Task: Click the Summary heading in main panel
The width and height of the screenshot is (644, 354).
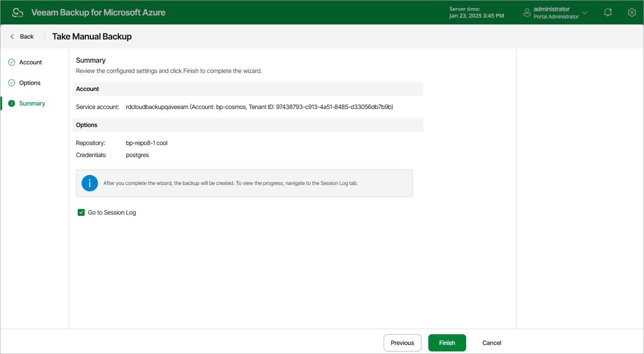Action: (x=91, y=61)
